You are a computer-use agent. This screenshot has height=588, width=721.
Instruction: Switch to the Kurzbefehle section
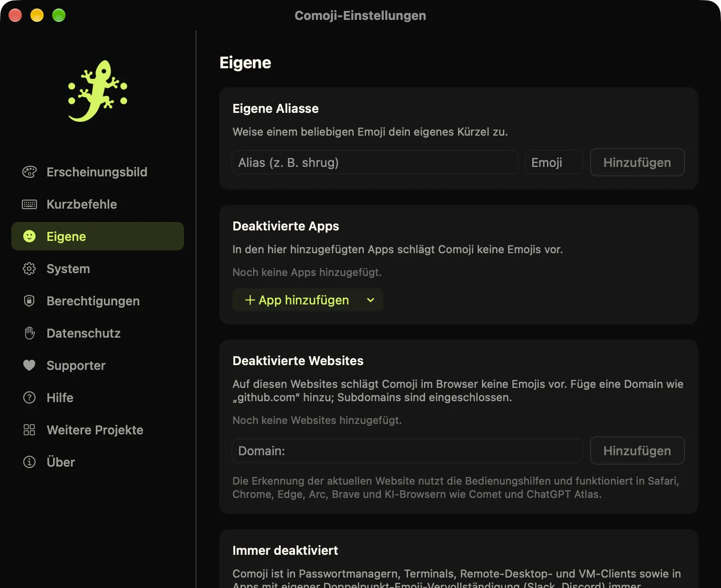(x=98, y=204)
